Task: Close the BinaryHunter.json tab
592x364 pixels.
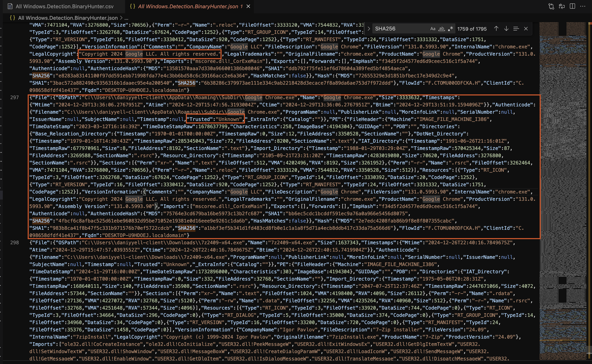Action: pyautogui.click(x=248, y=6)
